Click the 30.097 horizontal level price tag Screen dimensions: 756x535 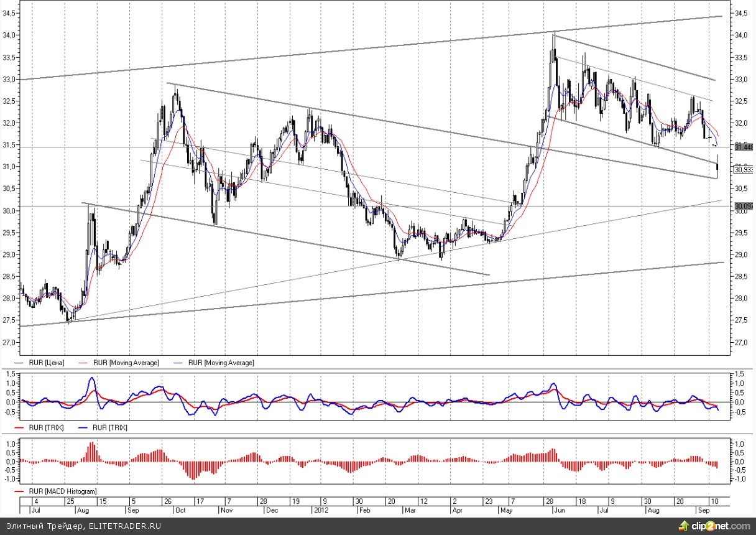[744, 206]
